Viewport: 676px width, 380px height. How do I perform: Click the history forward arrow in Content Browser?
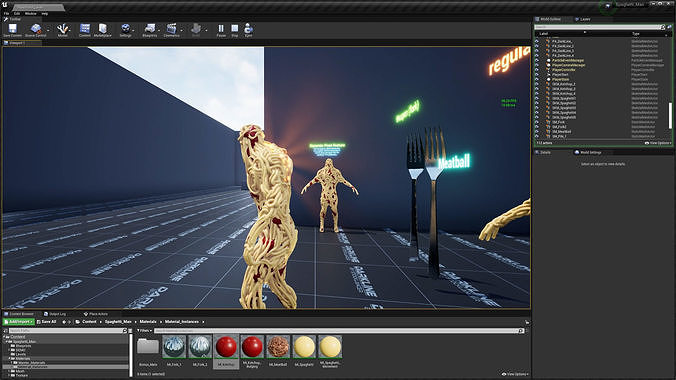point(69,322)
